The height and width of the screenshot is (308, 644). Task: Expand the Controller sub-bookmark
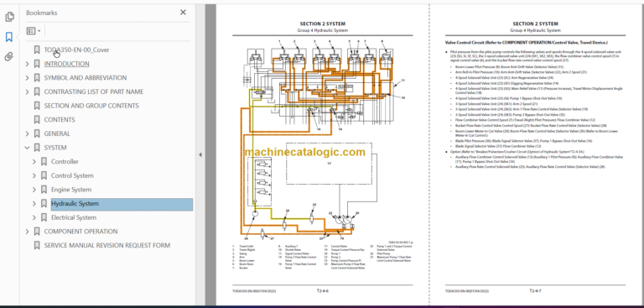[x=34, y=162]
